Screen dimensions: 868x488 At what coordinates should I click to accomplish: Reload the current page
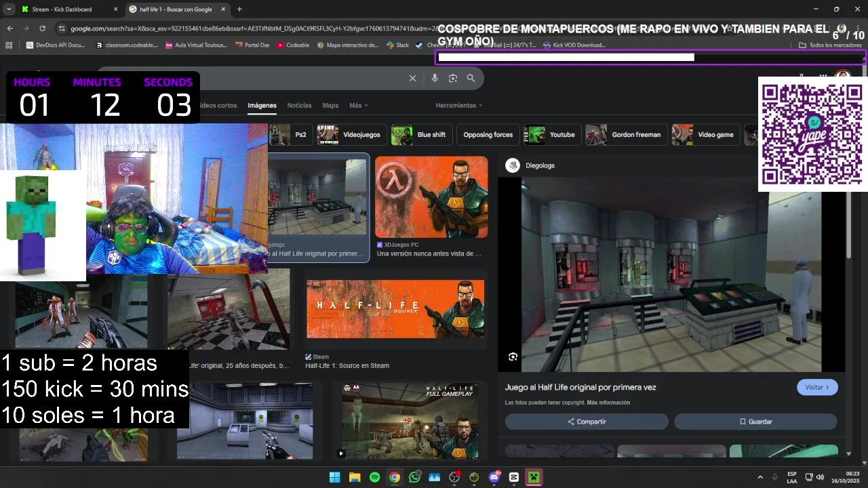pyautogui.click(x=43, y=28)
